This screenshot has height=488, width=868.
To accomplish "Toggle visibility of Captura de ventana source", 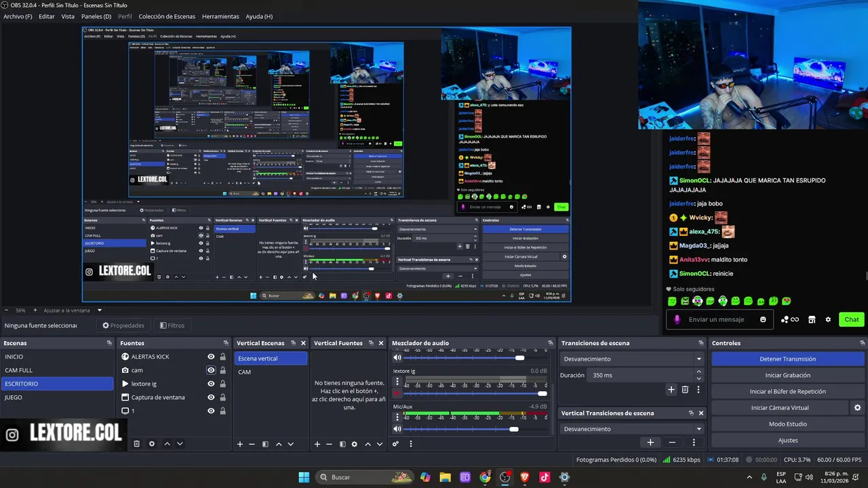I will pos(211,397).
